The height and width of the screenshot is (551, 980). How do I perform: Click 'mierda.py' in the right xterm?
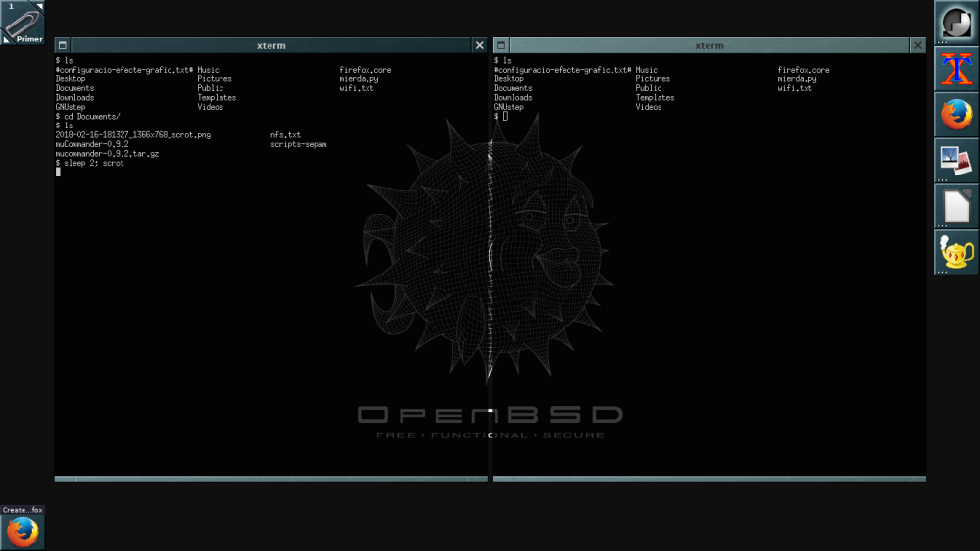(x=798, y=79)
